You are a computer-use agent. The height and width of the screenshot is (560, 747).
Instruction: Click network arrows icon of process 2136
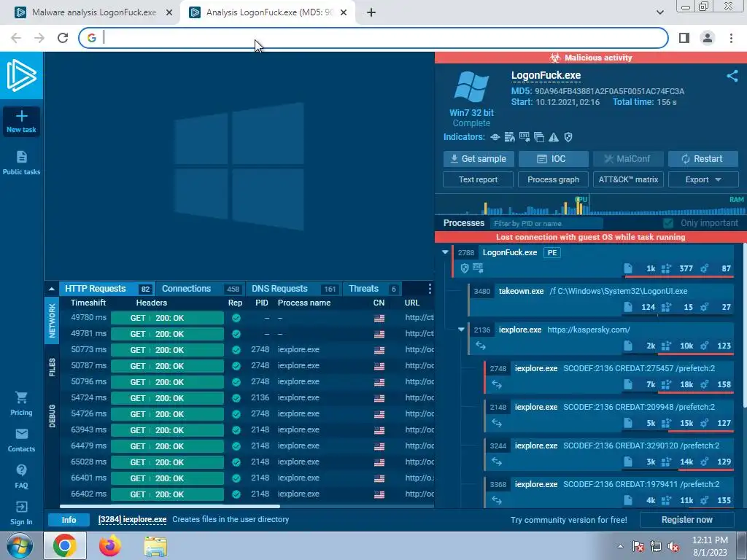pos(480,346)
